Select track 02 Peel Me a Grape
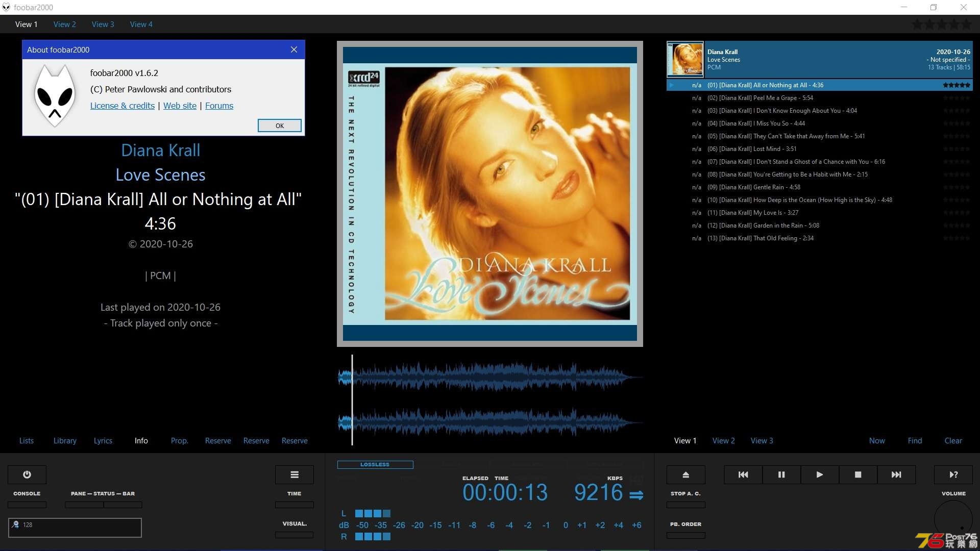 point(820,98)
